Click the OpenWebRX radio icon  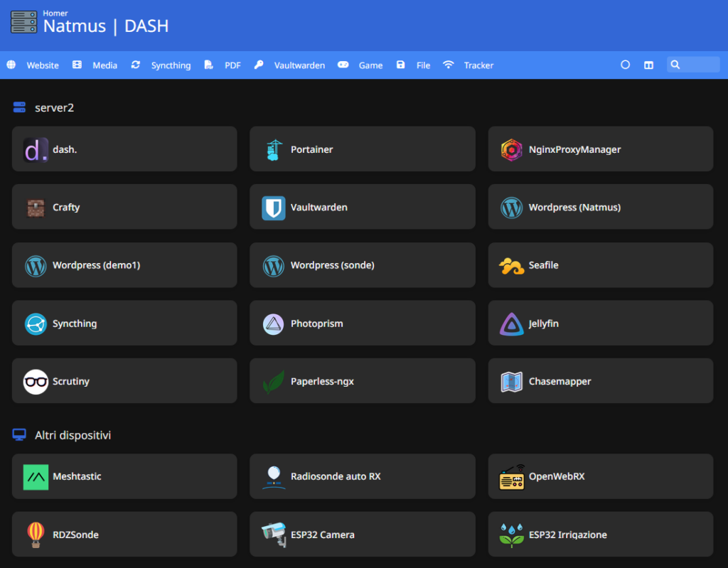(x=511, y=477)
